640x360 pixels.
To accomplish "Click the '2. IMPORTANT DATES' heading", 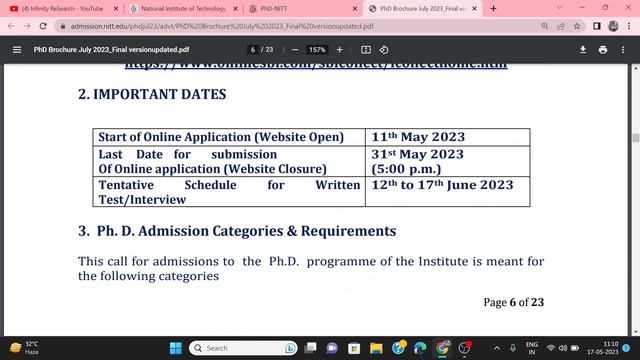I will [152, 94].
